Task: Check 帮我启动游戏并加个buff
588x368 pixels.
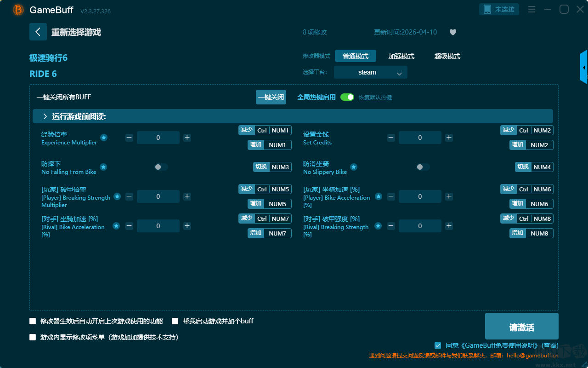Action: click(175, 321)
